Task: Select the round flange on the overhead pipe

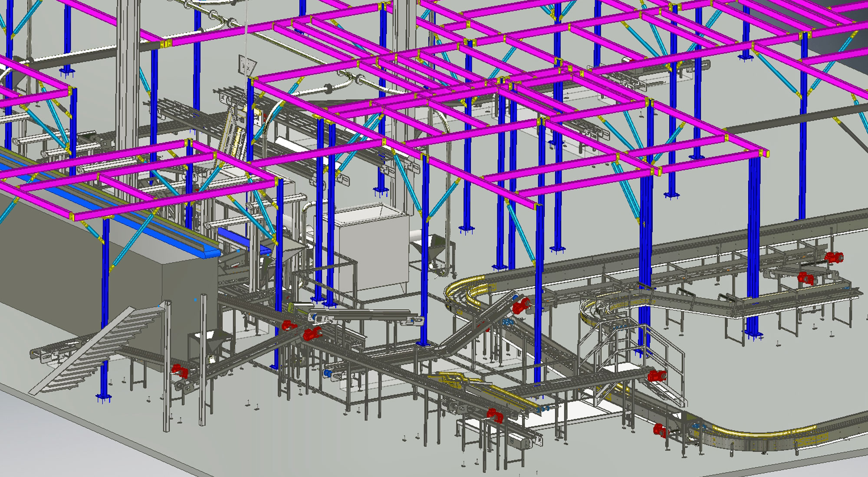Action: tap(329, 89)
